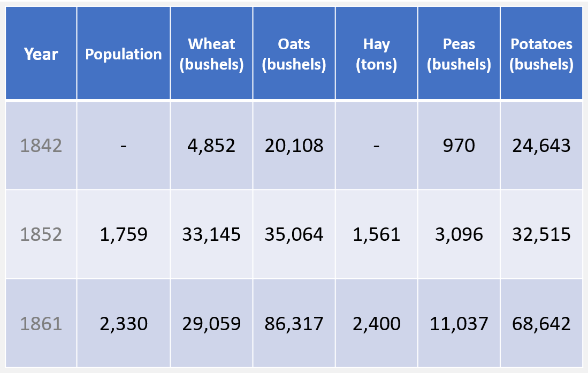Click the 1852 year cell

(x=41, y=234)
